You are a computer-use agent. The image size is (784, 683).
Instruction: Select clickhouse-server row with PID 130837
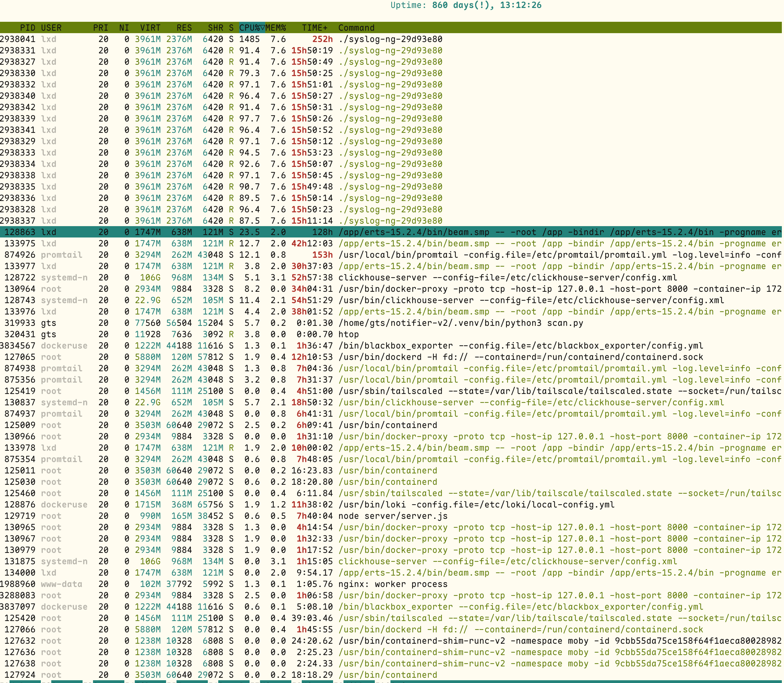(391, 403)
